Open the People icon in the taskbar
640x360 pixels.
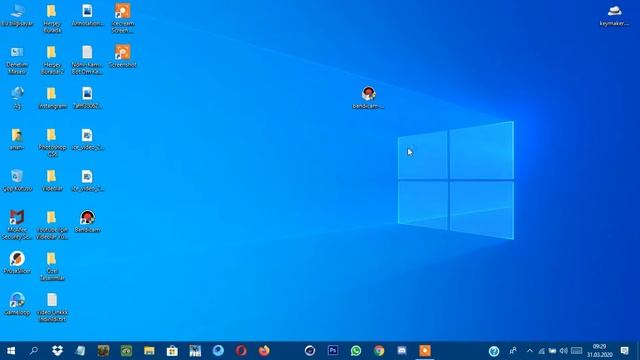click(513, 351)
